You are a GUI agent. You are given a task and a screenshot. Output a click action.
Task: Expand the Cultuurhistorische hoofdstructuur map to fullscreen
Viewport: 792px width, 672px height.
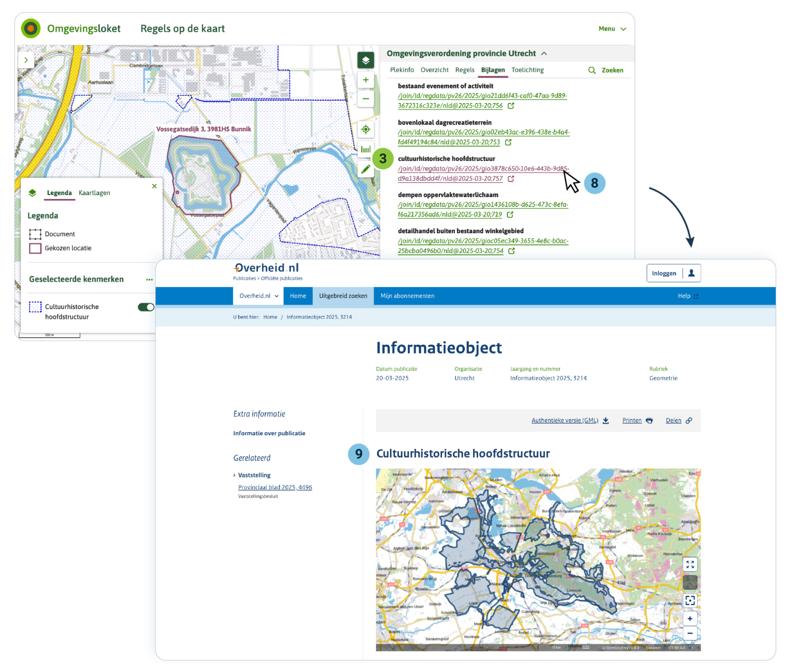[x=690, y=564]
